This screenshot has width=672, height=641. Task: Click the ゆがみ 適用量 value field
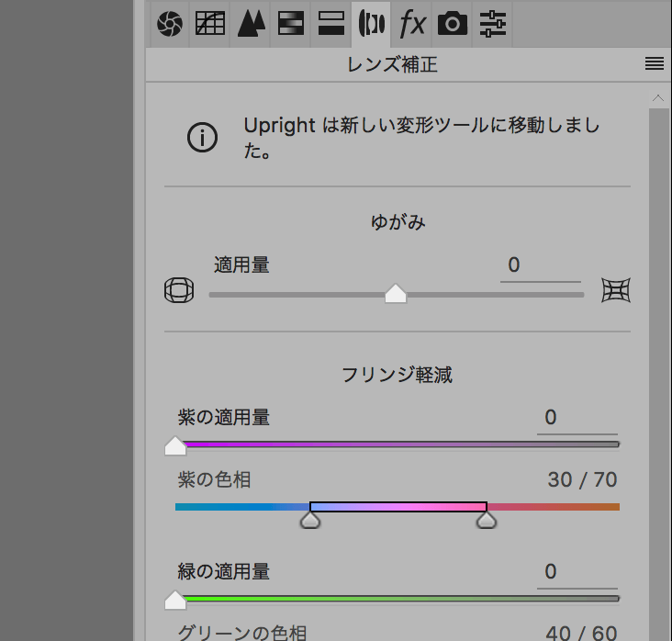point(541,265)
